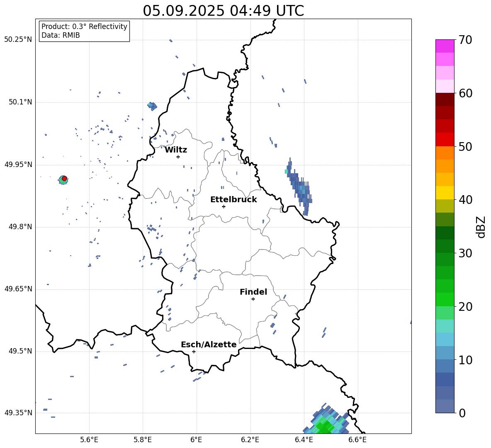Click the cross marker below Findel

tap(253, 299)
